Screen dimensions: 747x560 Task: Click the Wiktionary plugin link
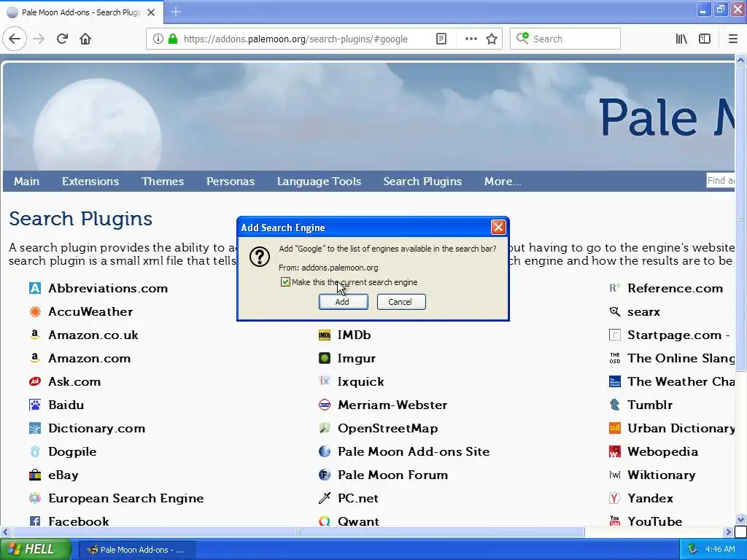[x=661, y=475]
